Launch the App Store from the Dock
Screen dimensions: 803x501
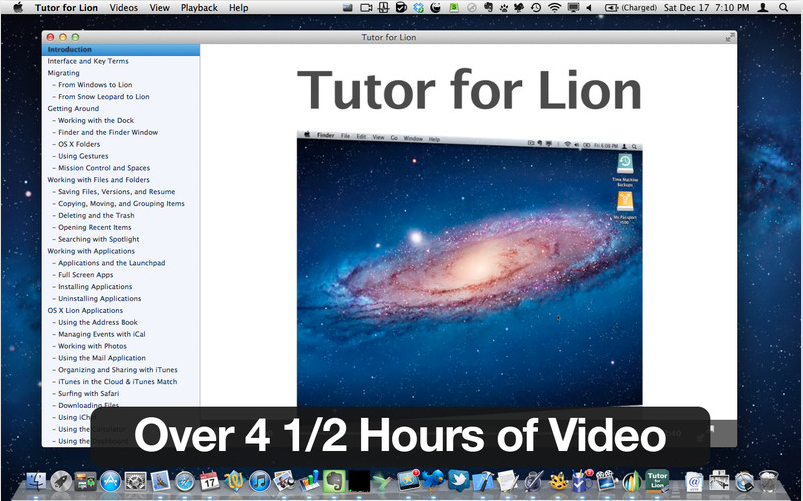(111, 482)
